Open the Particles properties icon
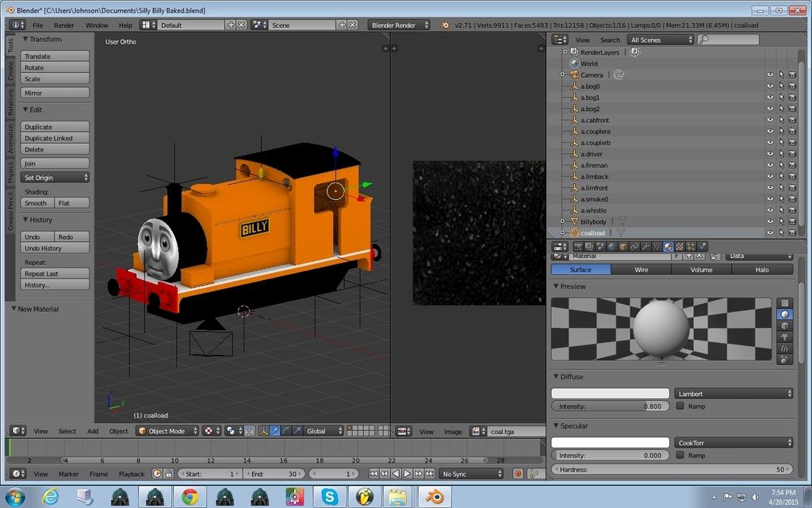 tap(691, 247)
